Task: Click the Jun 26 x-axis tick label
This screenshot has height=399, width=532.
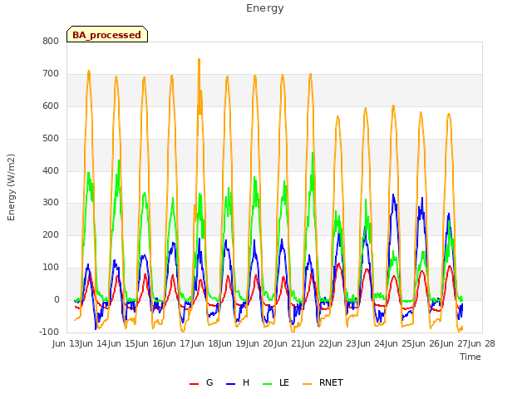Action: tap(427, 343)
